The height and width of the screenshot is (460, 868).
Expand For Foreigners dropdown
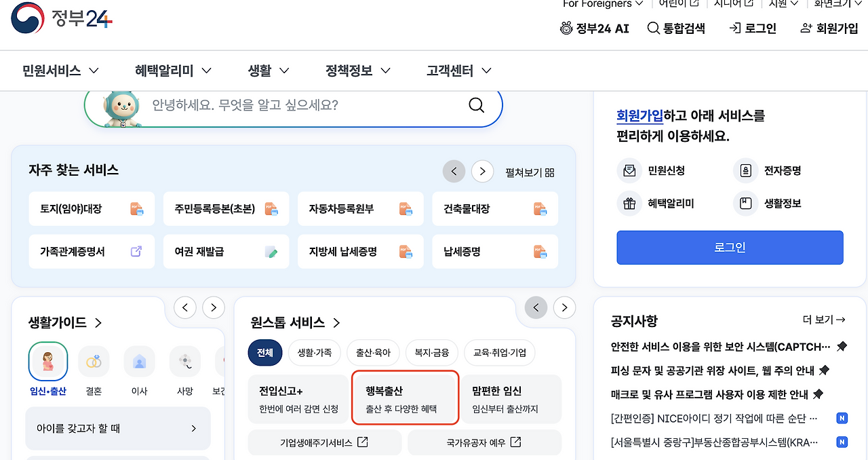tap(603, 4)
